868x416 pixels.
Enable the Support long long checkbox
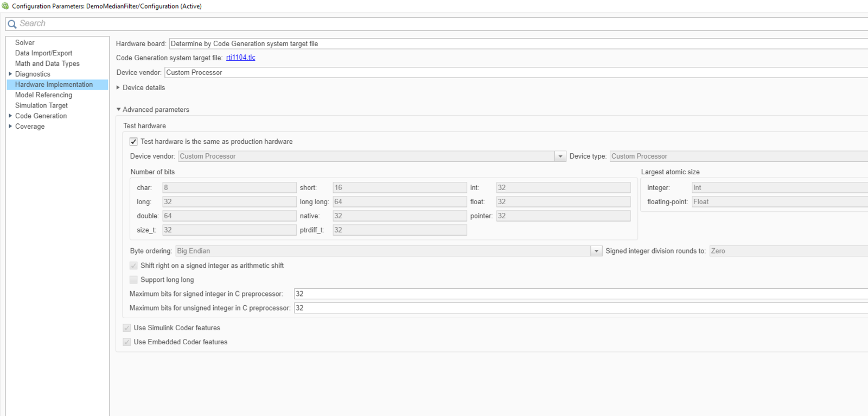(x=133, y=280)
